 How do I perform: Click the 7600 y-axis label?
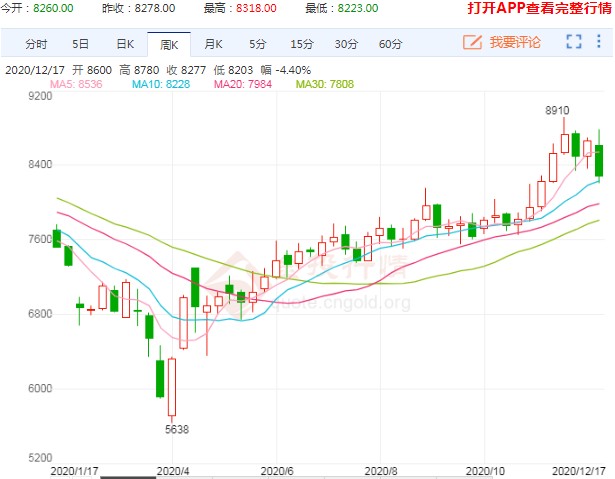pyautogui.click(x=40, y=239)
